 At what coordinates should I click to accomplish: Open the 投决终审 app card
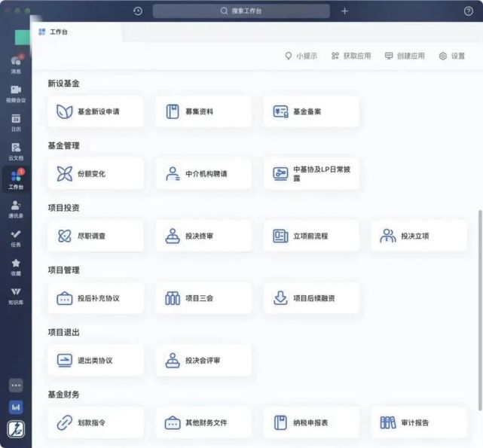point(203,236)
